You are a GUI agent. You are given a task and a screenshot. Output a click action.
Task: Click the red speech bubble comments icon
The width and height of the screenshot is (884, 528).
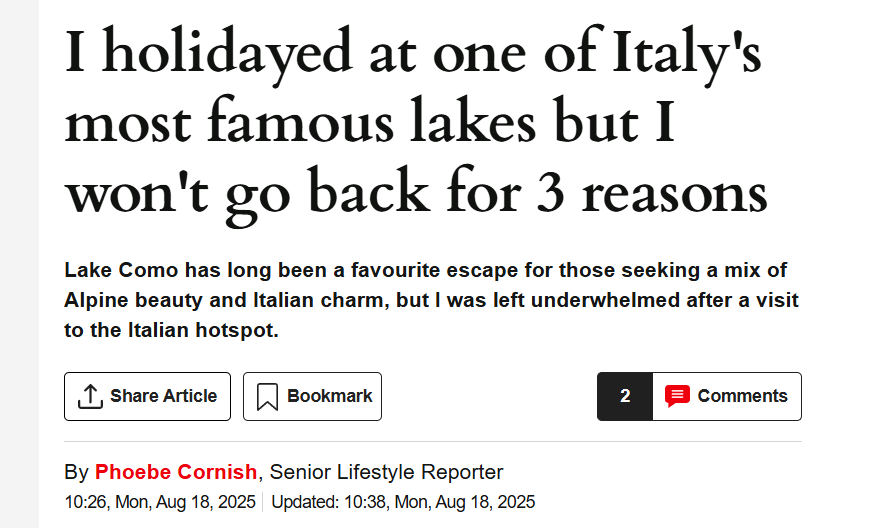pyautogui.click(x=677, y=396)
